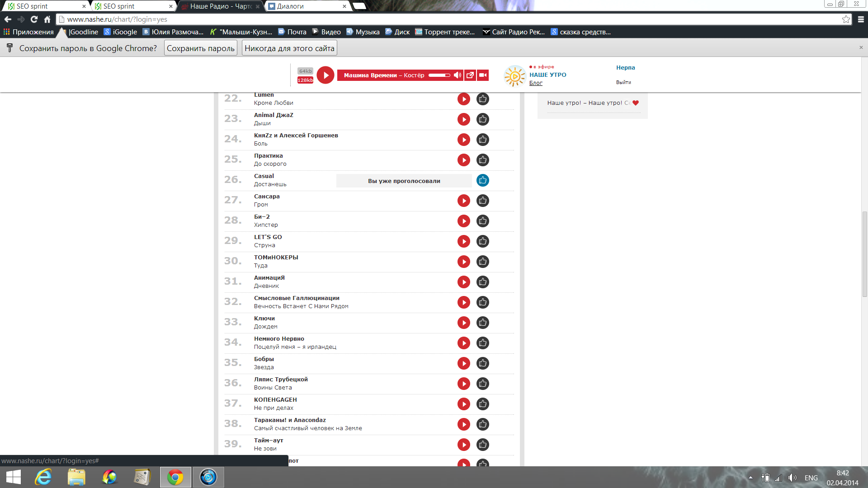This screenshot has width=868, height=488.
Task: Open Chrome menu hamburger icon
Action: pos(861,19)
